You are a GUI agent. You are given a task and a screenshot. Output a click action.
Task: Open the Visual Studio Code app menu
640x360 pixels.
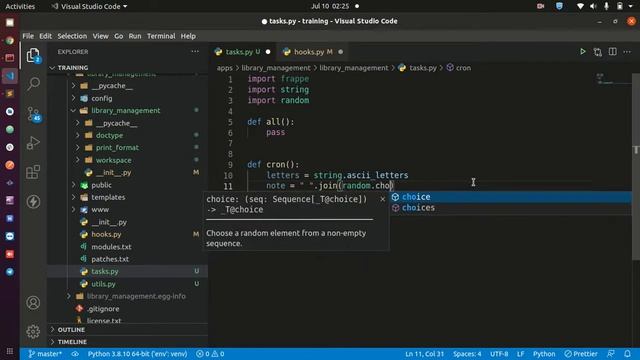tap(89, 6)
